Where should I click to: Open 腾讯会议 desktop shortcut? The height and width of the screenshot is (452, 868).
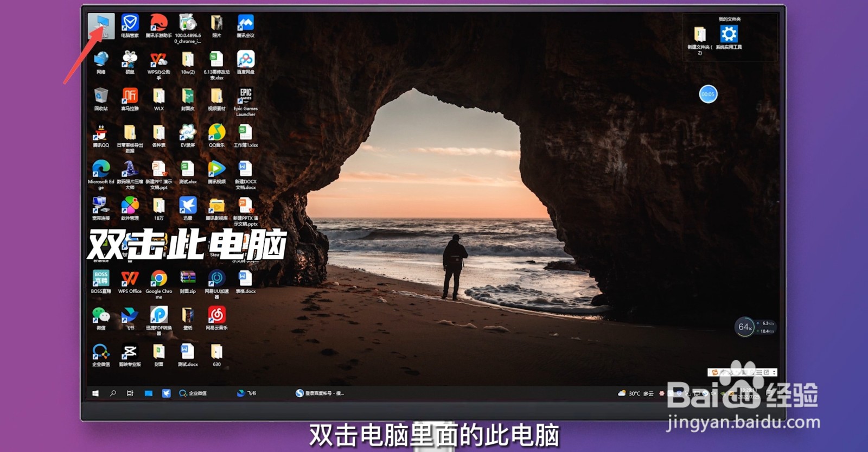point(245,26)
